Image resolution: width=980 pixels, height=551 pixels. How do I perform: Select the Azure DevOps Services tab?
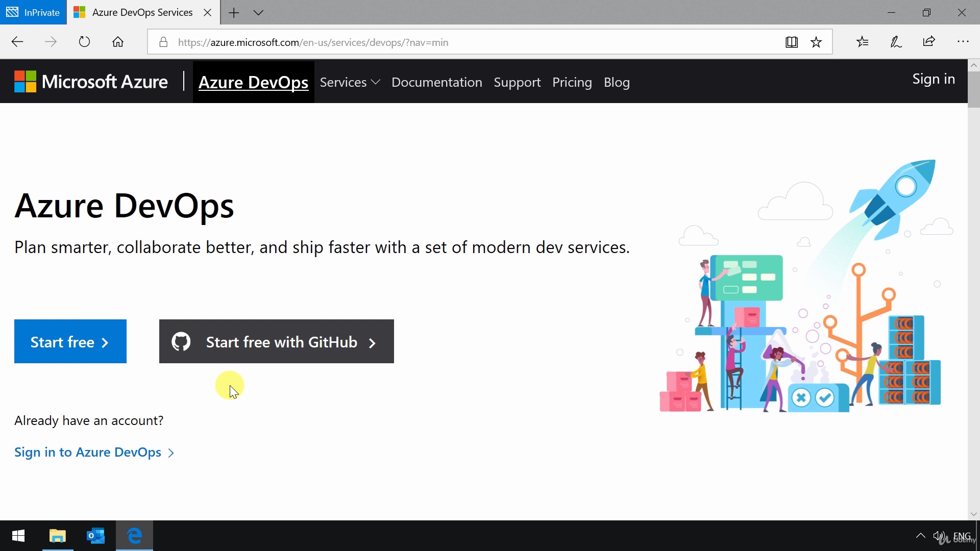click(x=143, y=12)
